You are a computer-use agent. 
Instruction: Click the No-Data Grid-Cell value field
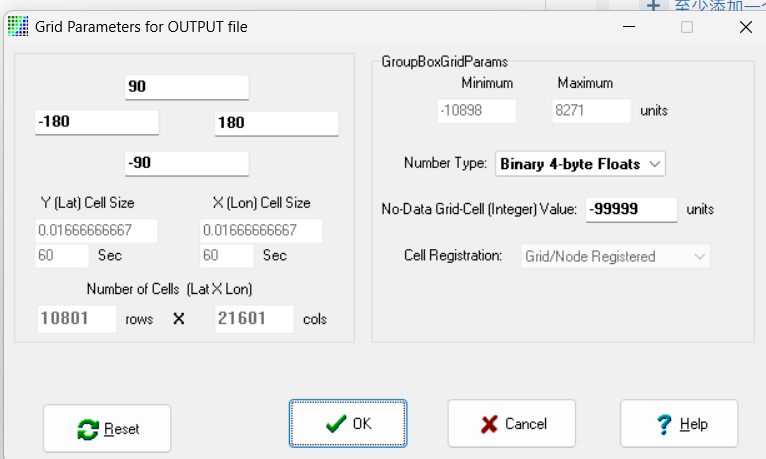tap(631, 209)
